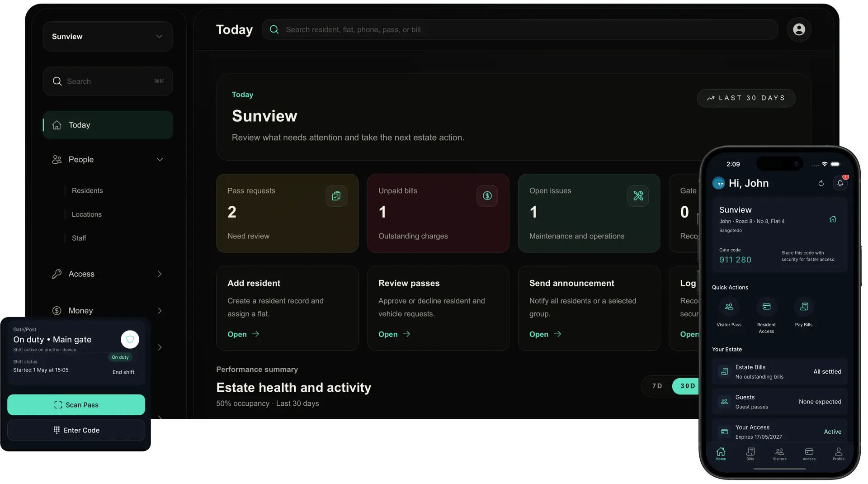Viewport: 868px width, 484px height.
Task: Tap the notification bell on phone
Action: [x=840, y=183]
